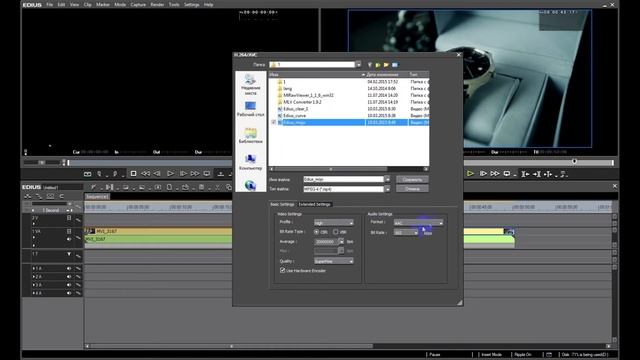The height and width of the screenshot is (360, 640).
Task: Sort files by the Name column header
Action: click(316, 74)
